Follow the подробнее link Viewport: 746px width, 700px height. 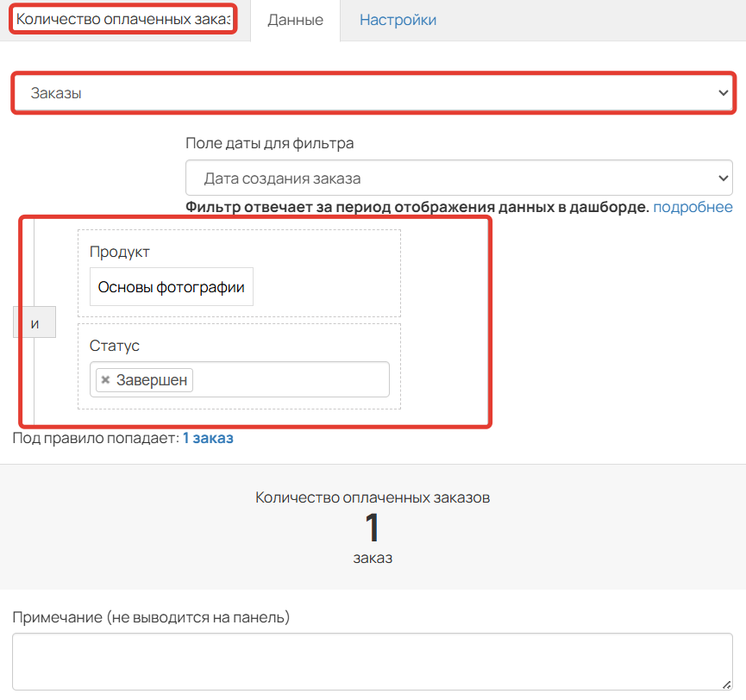[x=693, y=207]
